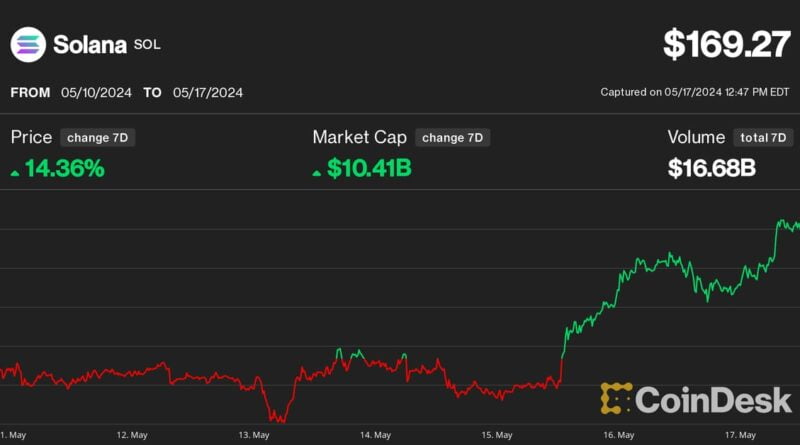This screenshot has width=800, height=445.
Task: Click the CoinDesk logo icon in watermark
Action: click(616, 398)
